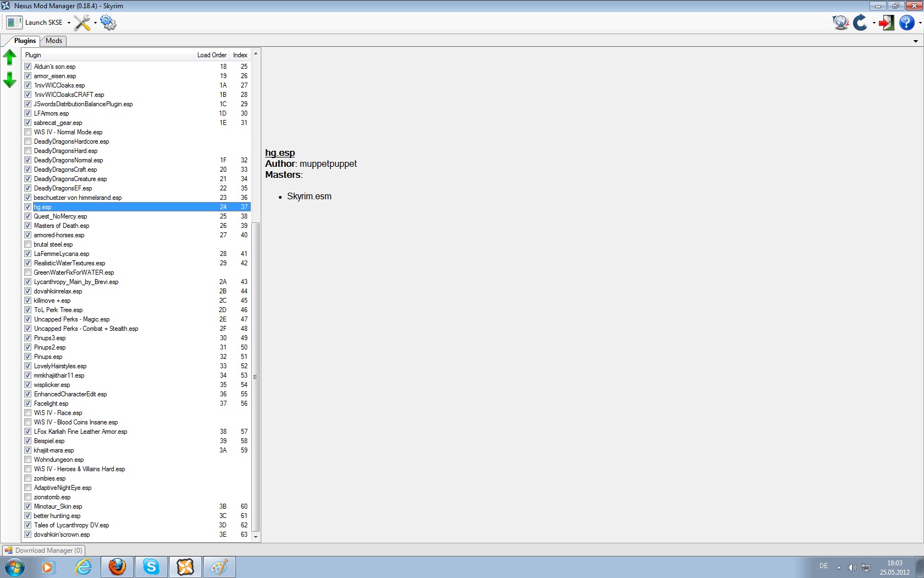The height and width of the screenshot is (578, 924).
Task: Open Windows Media Player from the taskbar
Action: [48, 567]
